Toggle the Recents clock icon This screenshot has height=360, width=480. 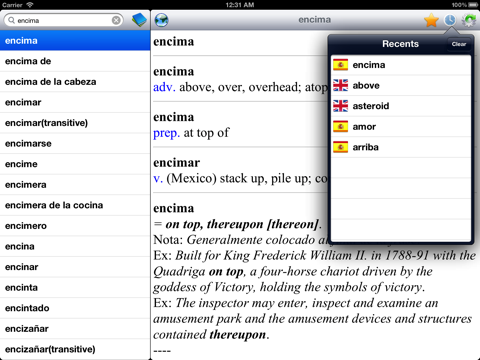[x=450, y=20]
